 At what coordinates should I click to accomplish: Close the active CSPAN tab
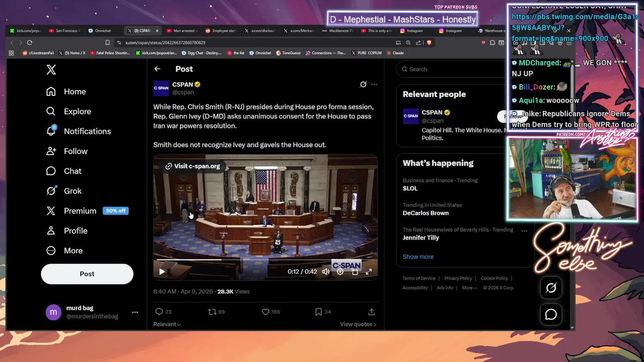[x=157, y=31]
